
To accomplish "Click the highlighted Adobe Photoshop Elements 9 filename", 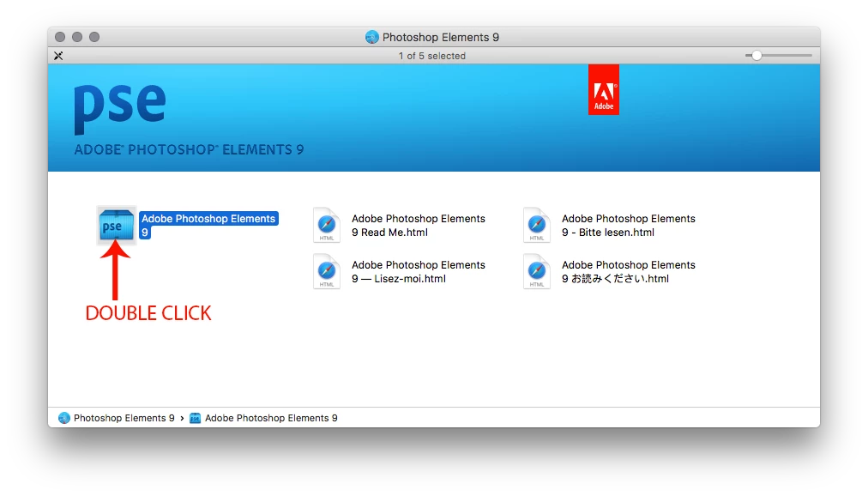I will pyautogui.click(x=208, y=226).
